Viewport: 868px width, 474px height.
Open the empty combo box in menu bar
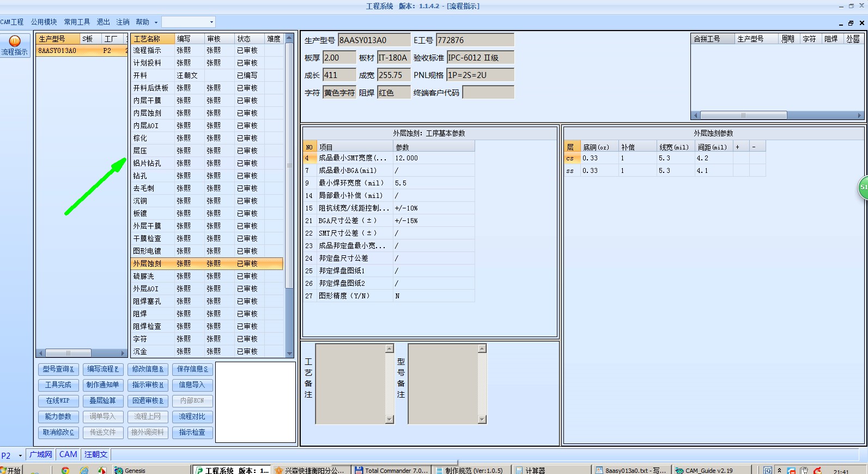tap(189, 22)
